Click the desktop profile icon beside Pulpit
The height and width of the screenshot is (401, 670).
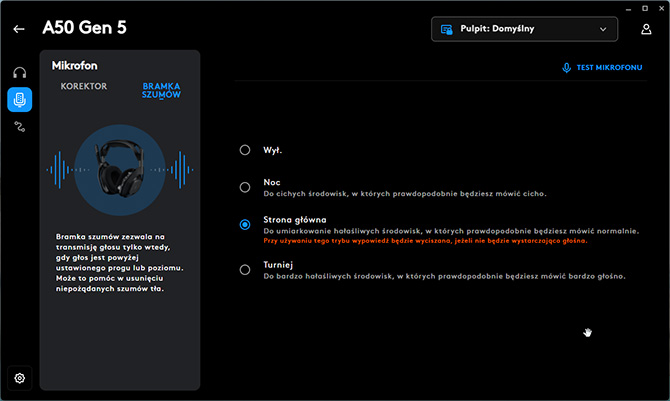[x=447, y=29]
